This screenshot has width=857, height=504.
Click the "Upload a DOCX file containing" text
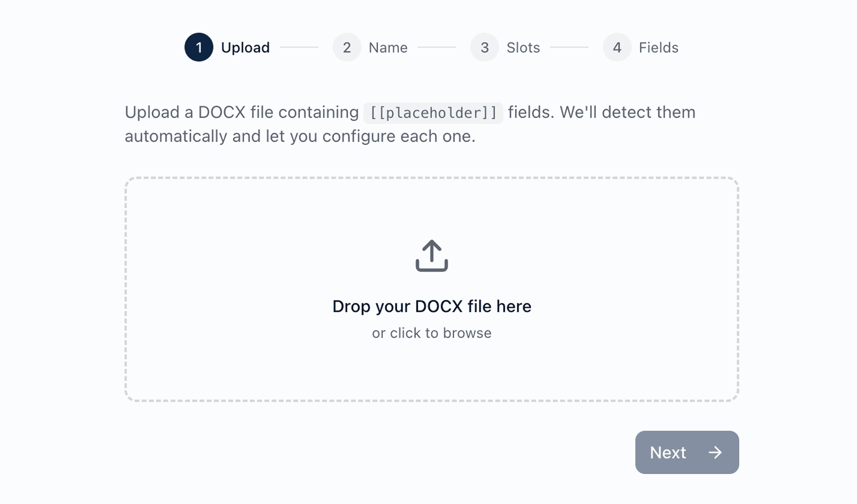[x=241, y=112]
